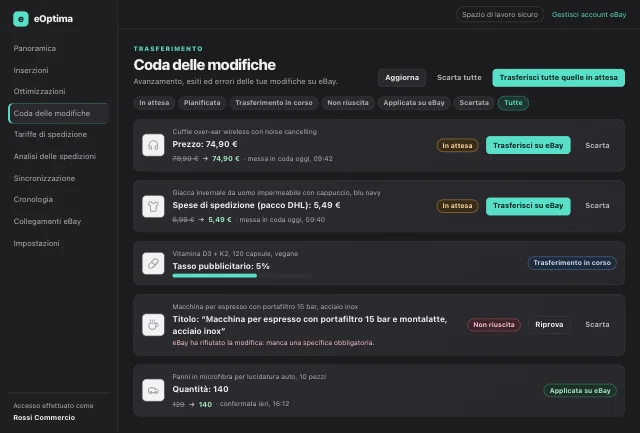Click the Spazio di lavoro sicuro badge
Viewport: 640px width, 433px height.
(x=500, y=15)
